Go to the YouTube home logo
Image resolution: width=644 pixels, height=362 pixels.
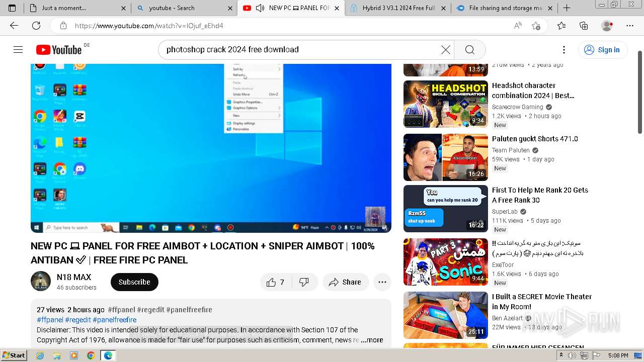(x=59, y=50)
